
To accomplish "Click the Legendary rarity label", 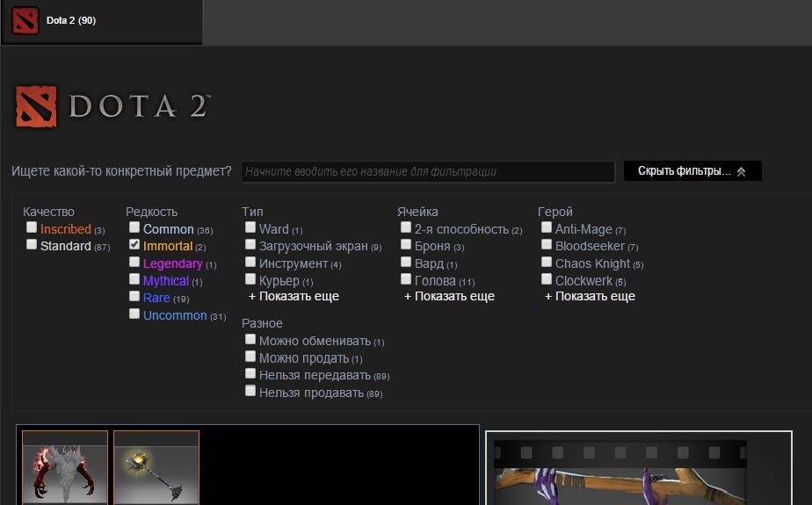I will tap(172, 263).
